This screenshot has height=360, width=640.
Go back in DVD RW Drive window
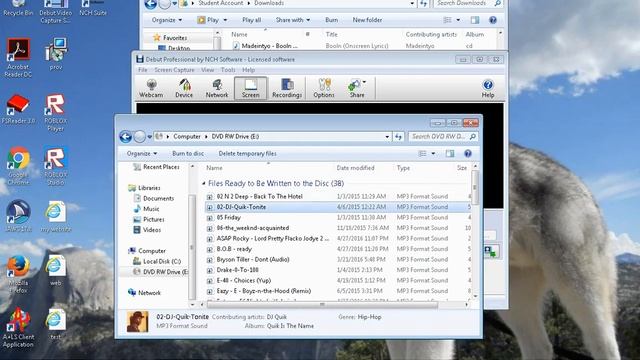pyautogui.click(x=125, y=137)
